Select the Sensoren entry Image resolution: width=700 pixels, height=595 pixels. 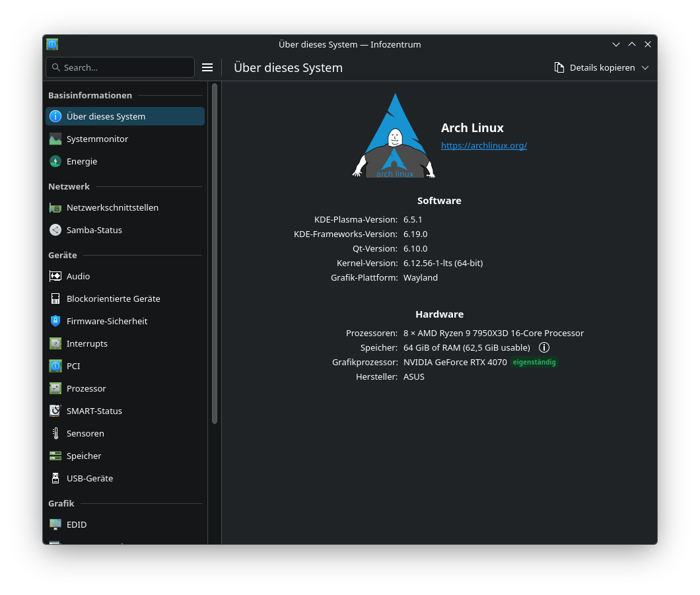point(125,433)
